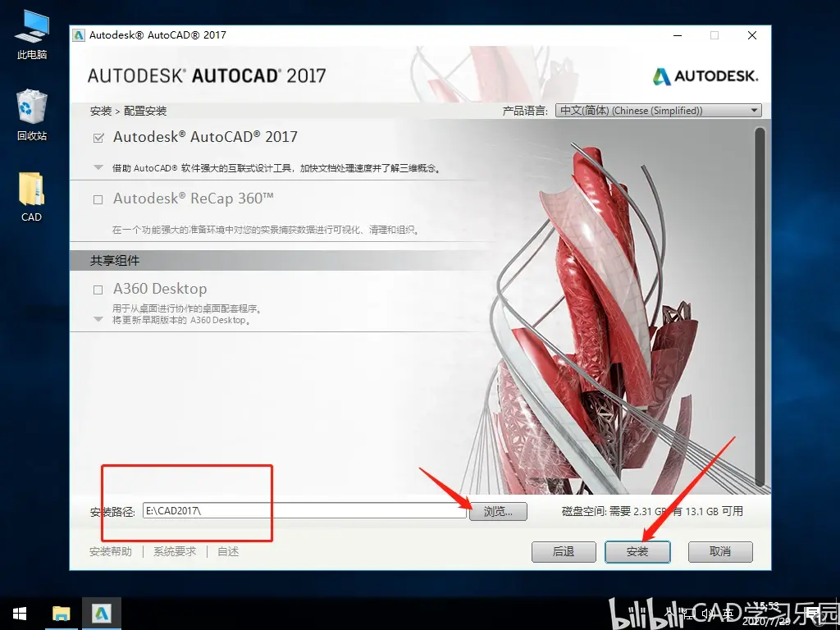Click the 安装 > 配置安装 breadcrumb text
The width and height of the screenshot is (840, 630).
click(x=129, y=111)
